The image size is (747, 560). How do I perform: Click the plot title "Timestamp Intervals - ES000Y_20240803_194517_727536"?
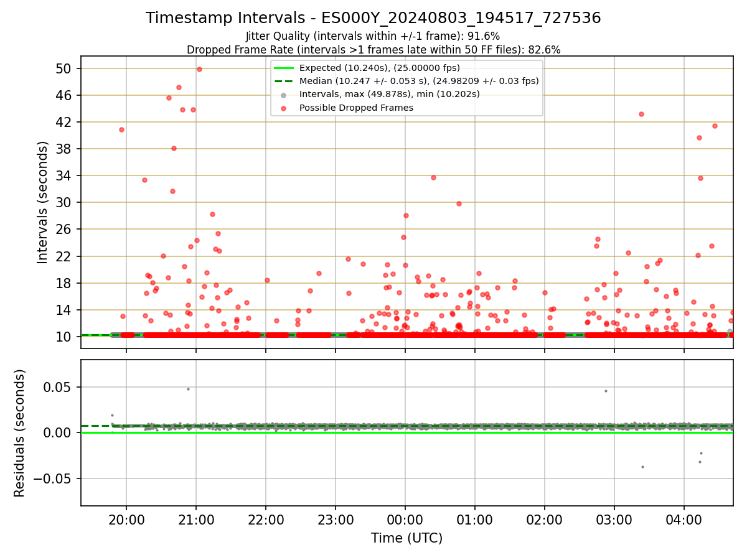click(374, 18)
